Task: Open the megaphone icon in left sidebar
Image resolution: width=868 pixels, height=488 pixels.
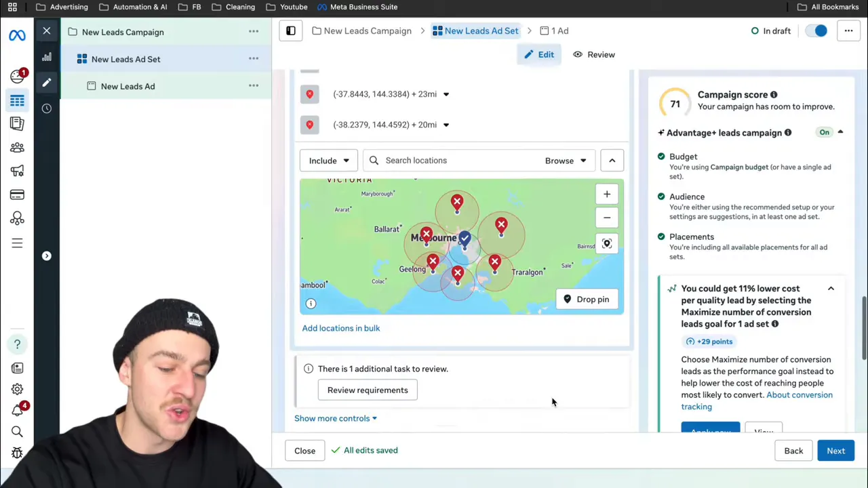Action: [x=17, y=171]
